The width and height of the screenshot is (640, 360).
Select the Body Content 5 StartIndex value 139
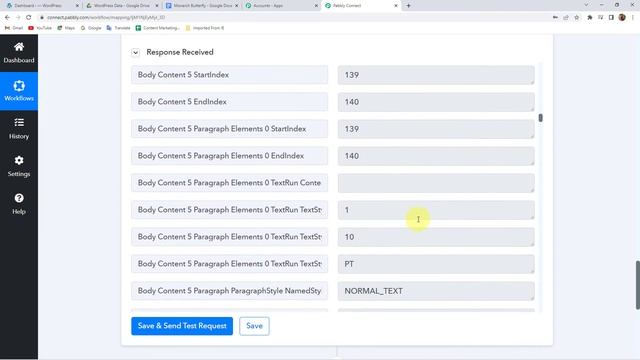pyautogui.click(x=436, y=75)
